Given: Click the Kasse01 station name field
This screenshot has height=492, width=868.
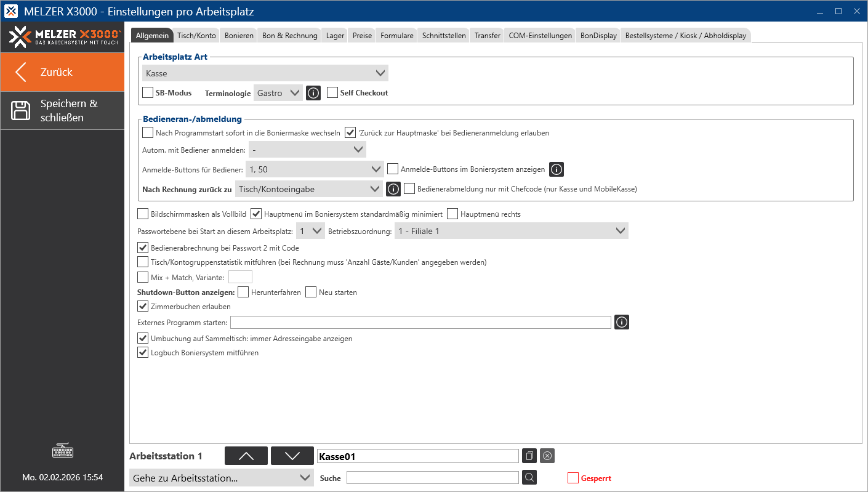Looking at the screenshot, I should click(x=417, y=456).
